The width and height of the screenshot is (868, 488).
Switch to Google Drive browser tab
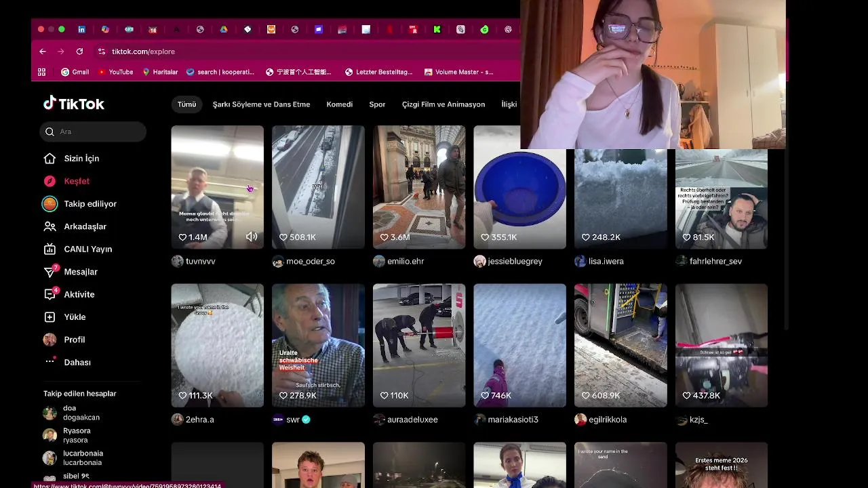tap(224, 29)
